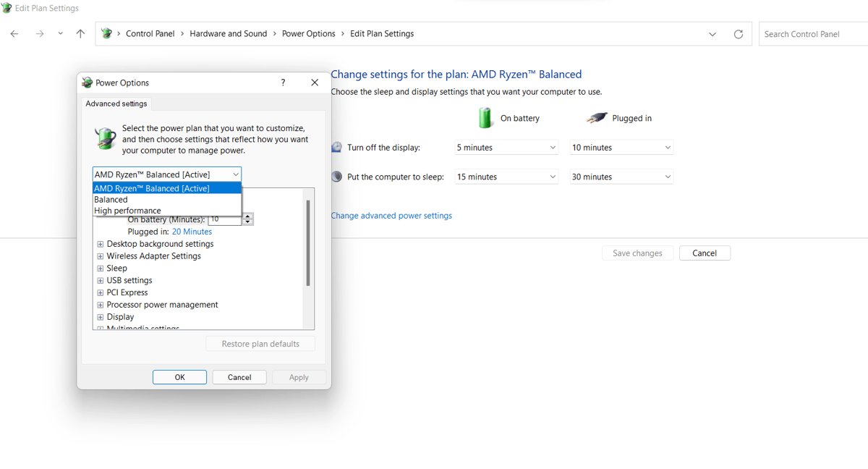Click the power plan icon beside description

pos(106,138)
